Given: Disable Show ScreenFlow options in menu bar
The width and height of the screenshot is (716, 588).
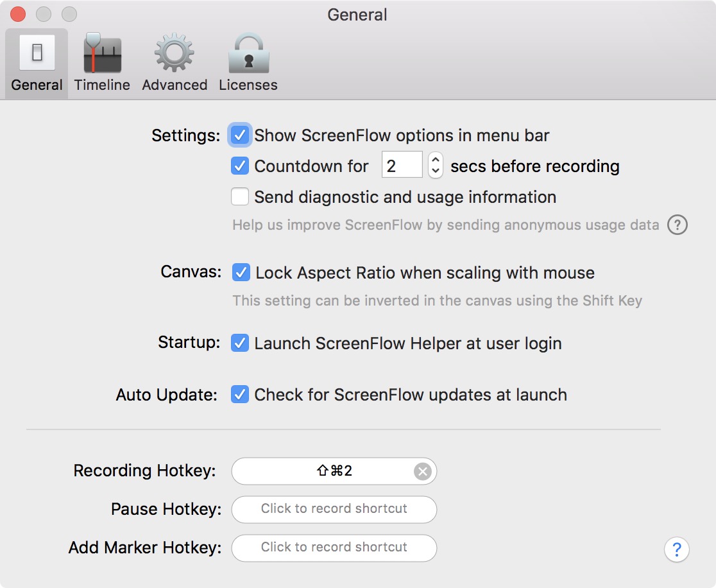Looking at the screenshot, I should (240, 135).
